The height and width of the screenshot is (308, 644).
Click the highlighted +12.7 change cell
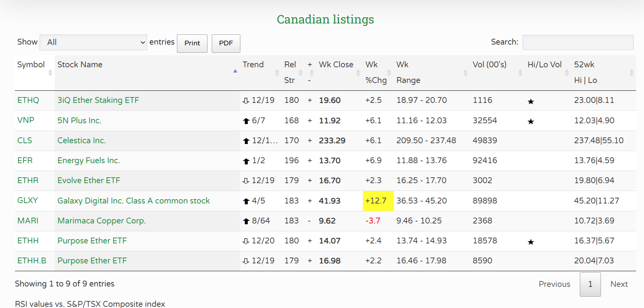pos(378,201)
